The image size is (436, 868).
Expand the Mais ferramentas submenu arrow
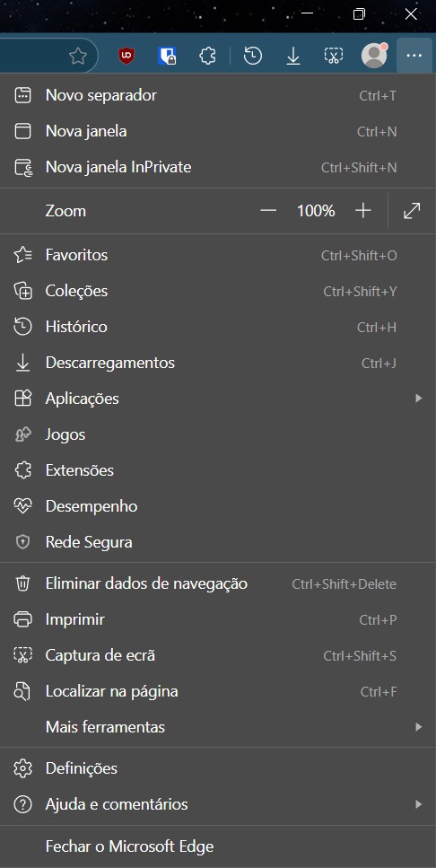coord(419,727)
